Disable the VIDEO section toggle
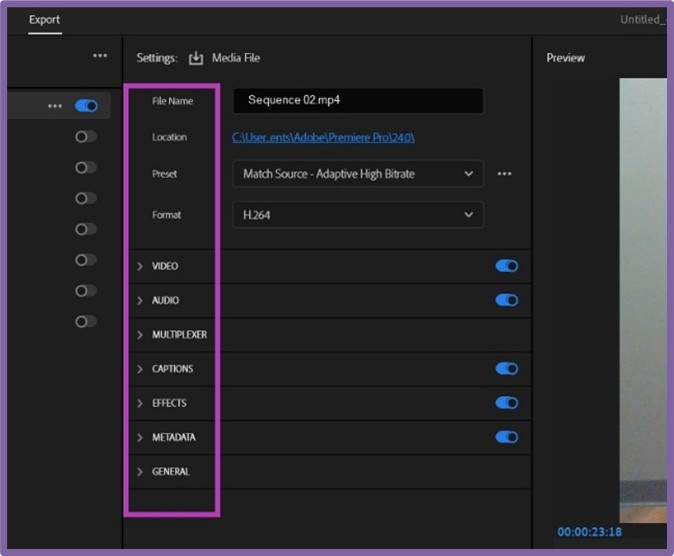This screenshot has width=674, height=556. [x=507, y=266]
